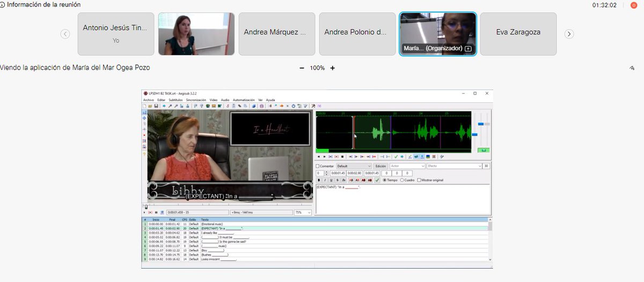
Task: Play video button under video
Action: tap(144, 212)
